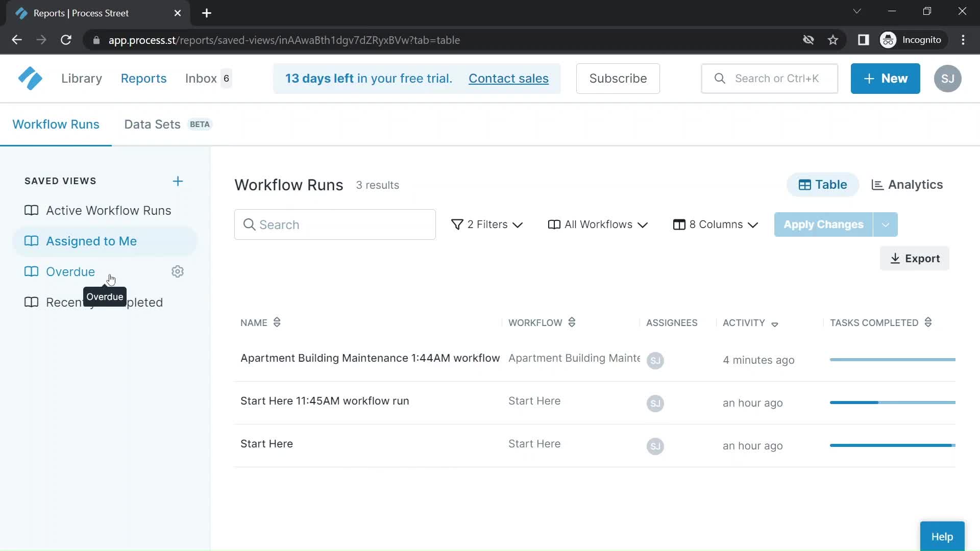Viewport: 980px width, 551px height.
Task: Open Chrome side panel icon
Action: tap(864, 40)
